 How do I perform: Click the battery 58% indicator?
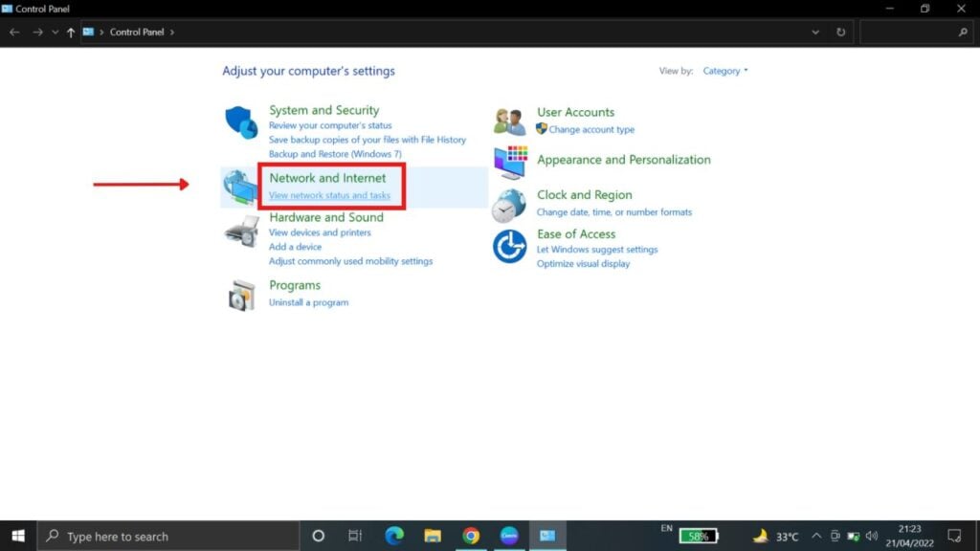699,536
